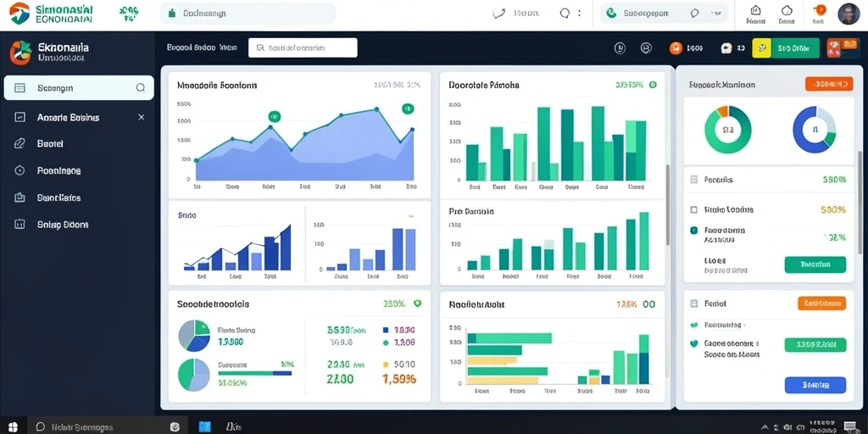This screenshot has width=868, height=434.
Task: Select the teal radio button in right panel
Action: click(693, 230)
